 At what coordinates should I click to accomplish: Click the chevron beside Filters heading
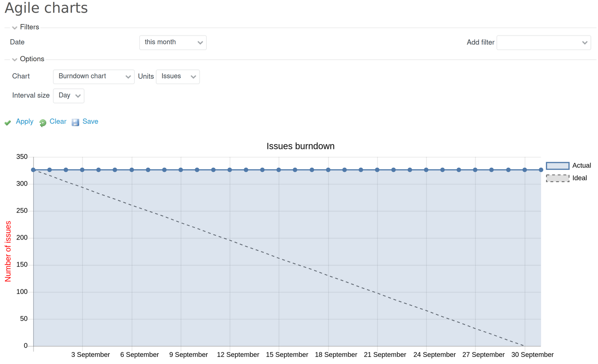(14, 27)
